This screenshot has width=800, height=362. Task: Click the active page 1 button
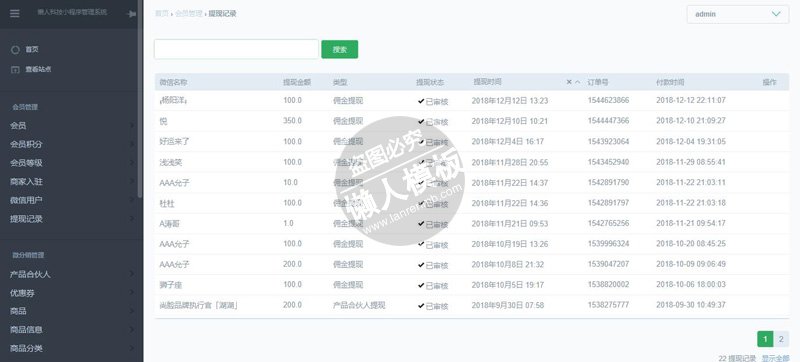coord(765,339)
